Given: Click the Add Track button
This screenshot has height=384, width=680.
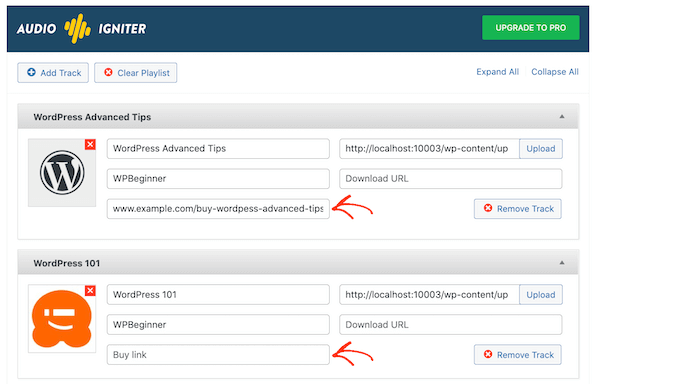Looking at the screenshot, I should coord(53,72).
